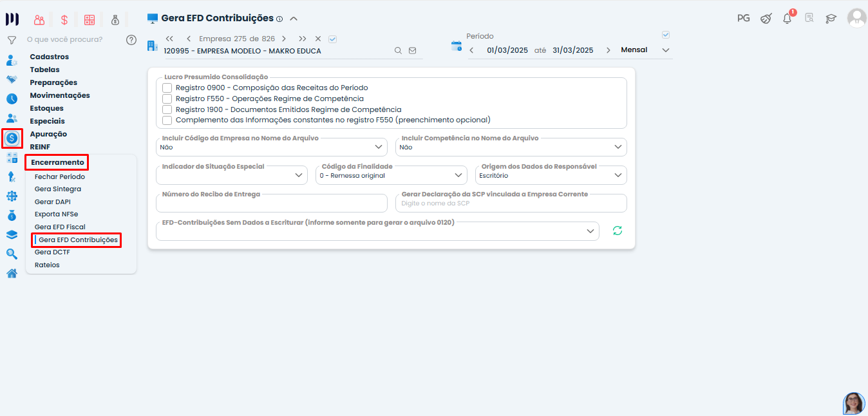868x416 pixels.
Task: Open the graduation cap training icon
Action: pos(831,18)
